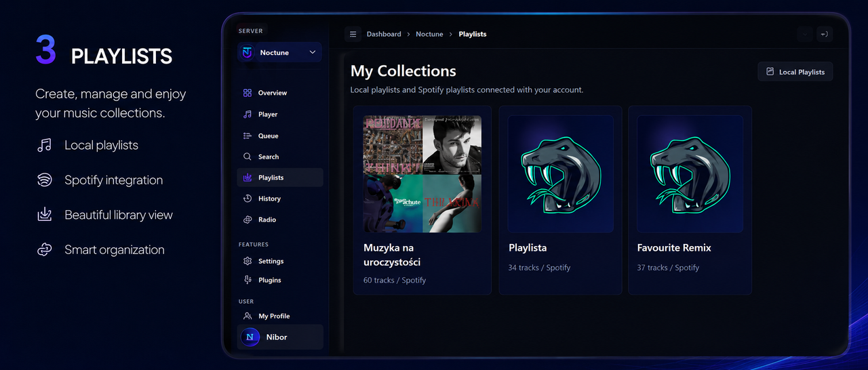Open Settings via its gear icon

pos(248,261)
